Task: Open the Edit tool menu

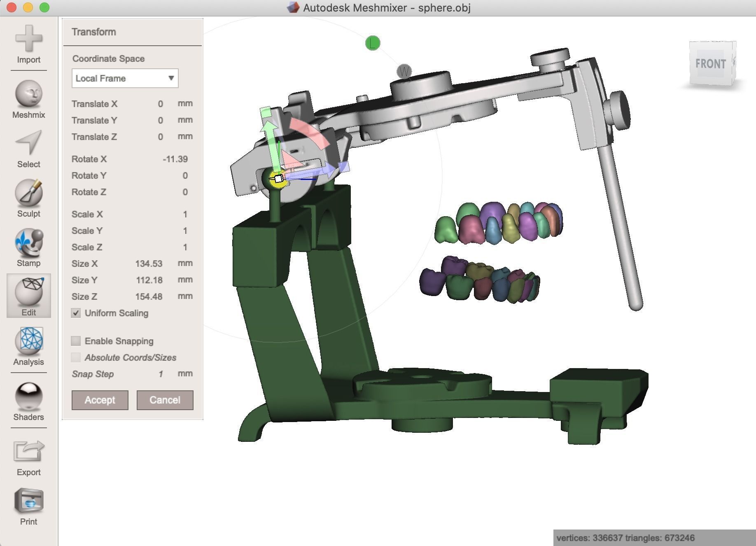Action: click(x=28, y=296)
